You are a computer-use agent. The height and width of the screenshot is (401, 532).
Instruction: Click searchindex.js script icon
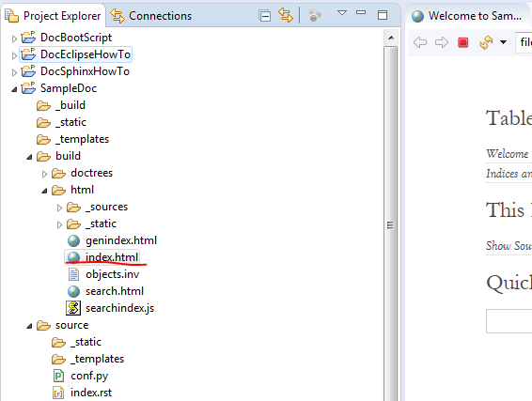click(73, 308)
